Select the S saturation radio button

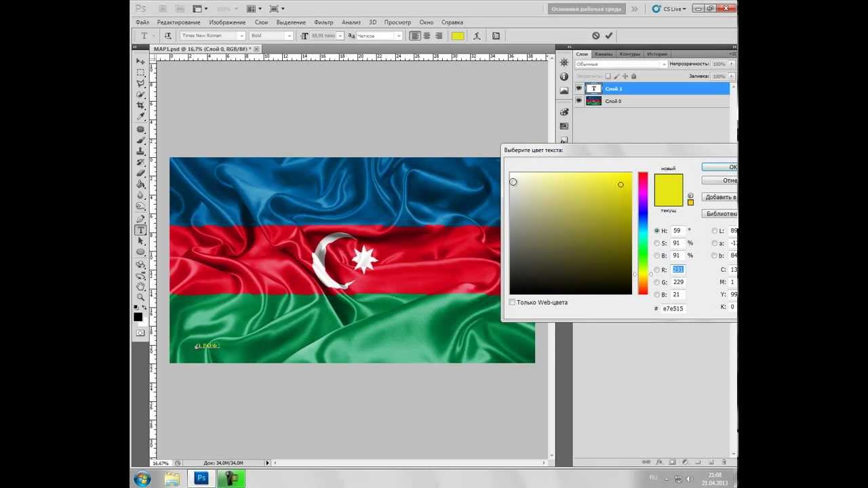pos(656,243)
